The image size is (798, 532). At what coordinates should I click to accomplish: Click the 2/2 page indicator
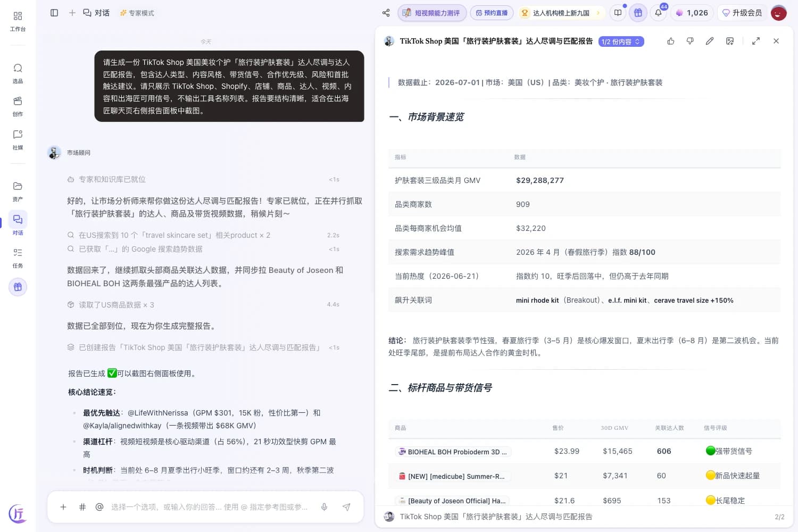click(779, 517)
